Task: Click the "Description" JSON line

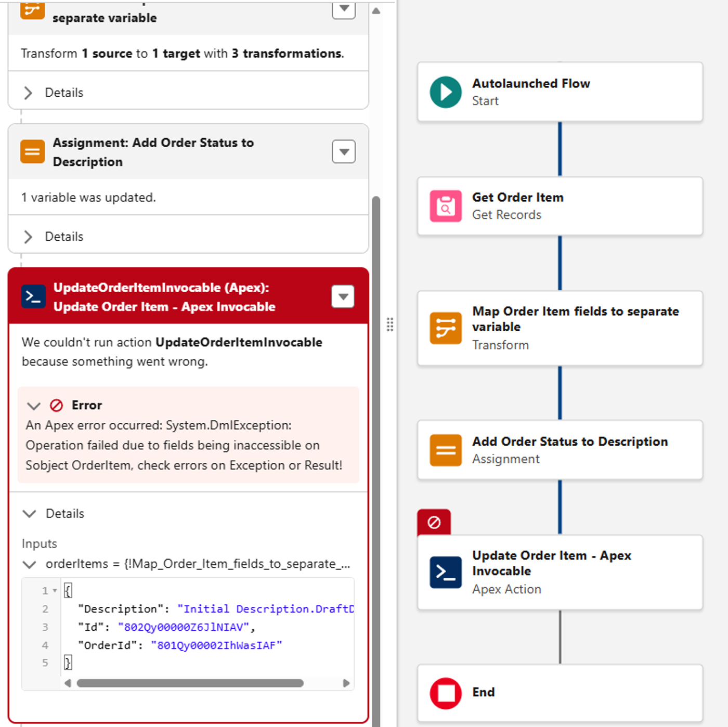Action: click(216, 609)
